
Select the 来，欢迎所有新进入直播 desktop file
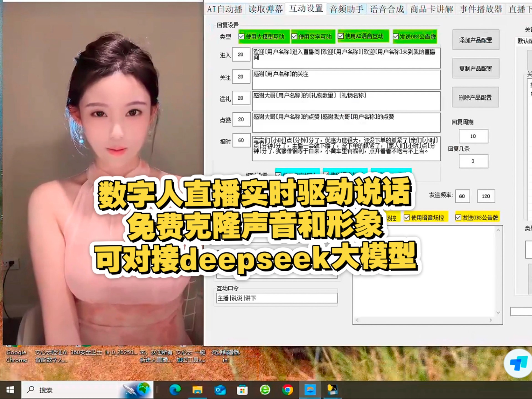click(156, 356)
